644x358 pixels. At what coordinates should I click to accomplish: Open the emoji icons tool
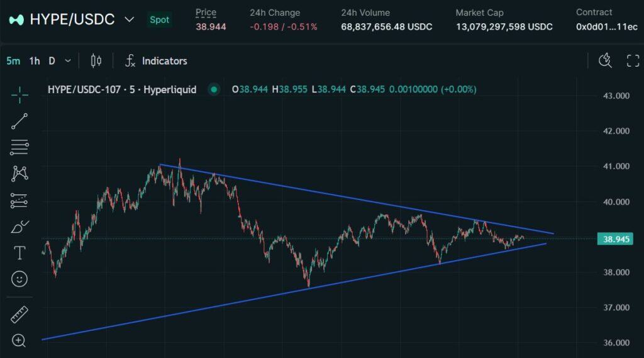point(19,279)
